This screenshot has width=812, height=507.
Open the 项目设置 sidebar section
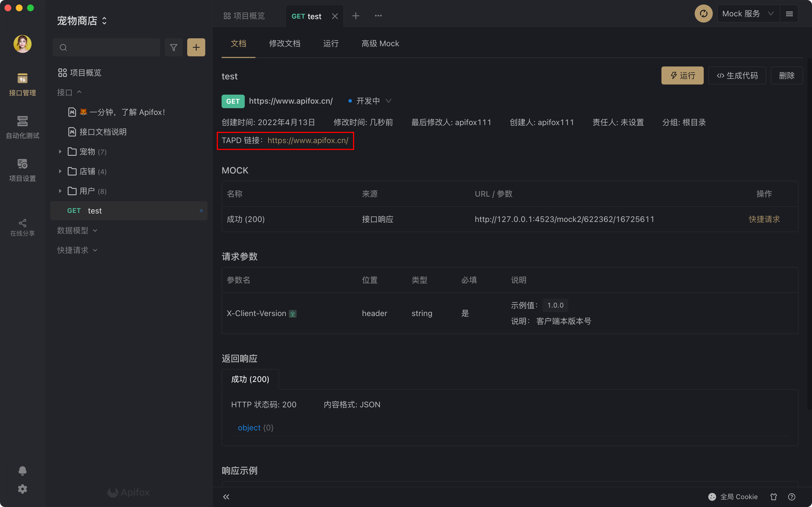click(23, 170)
